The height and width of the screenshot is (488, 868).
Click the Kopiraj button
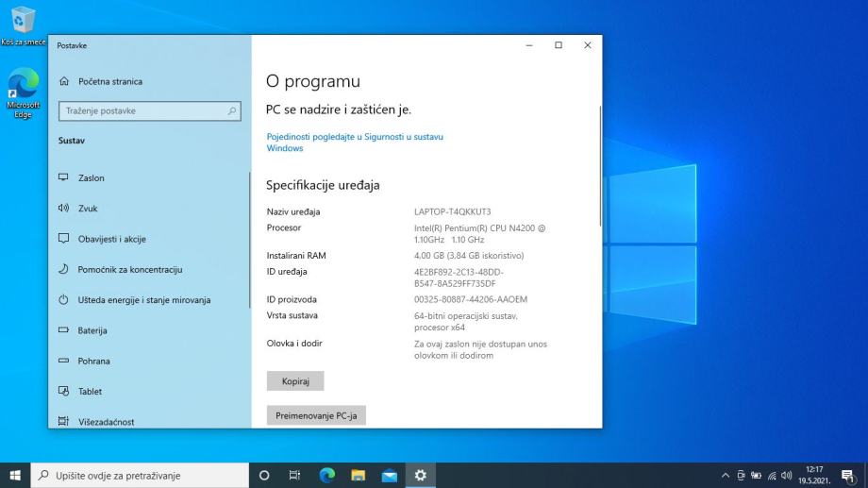pyautogui.click(x=295, y=381)
